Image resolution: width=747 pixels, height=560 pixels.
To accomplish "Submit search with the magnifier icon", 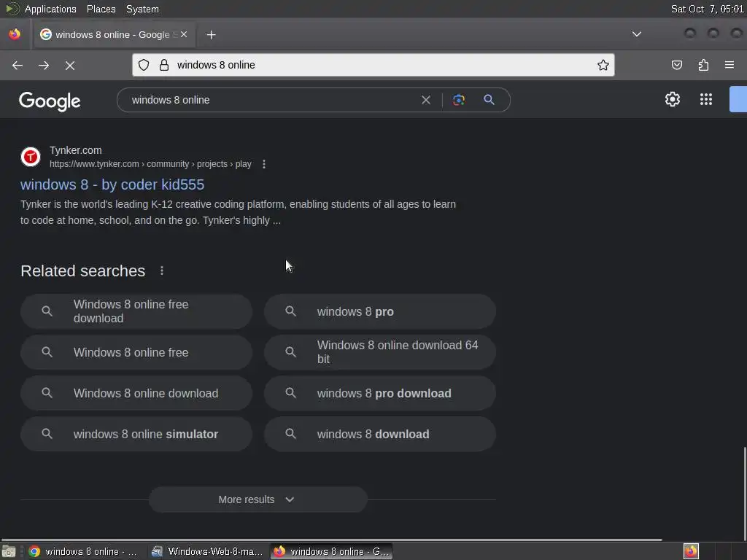I will click(489, 100).
